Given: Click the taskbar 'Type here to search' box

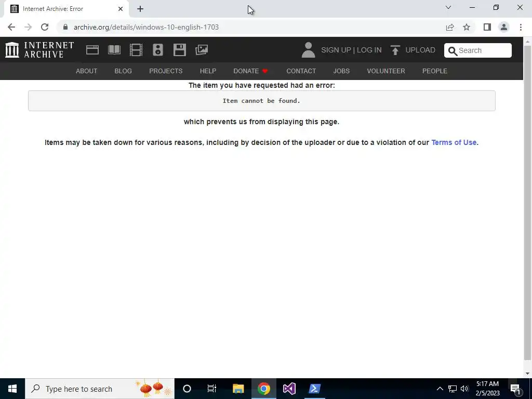Looking at the screenshot, I should pyautogui.click(x=100, y=389).
